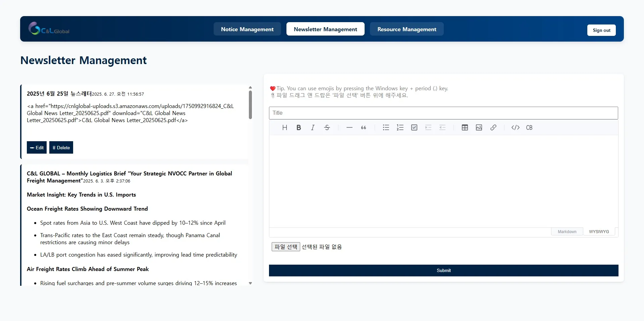Sign out of the account
The height and width of the screenshot is (321, 644).
click(x=601, y=30)
